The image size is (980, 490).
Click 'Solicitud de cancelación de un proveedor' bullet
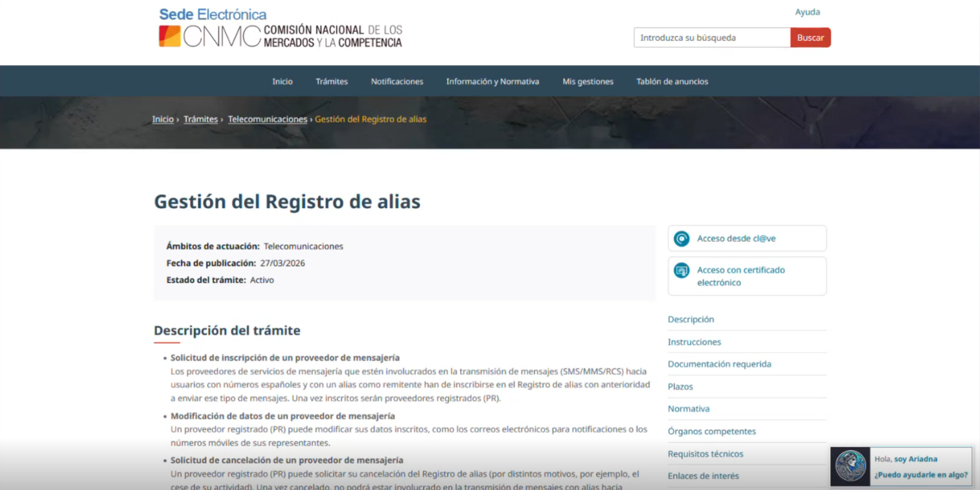[287, 460]
